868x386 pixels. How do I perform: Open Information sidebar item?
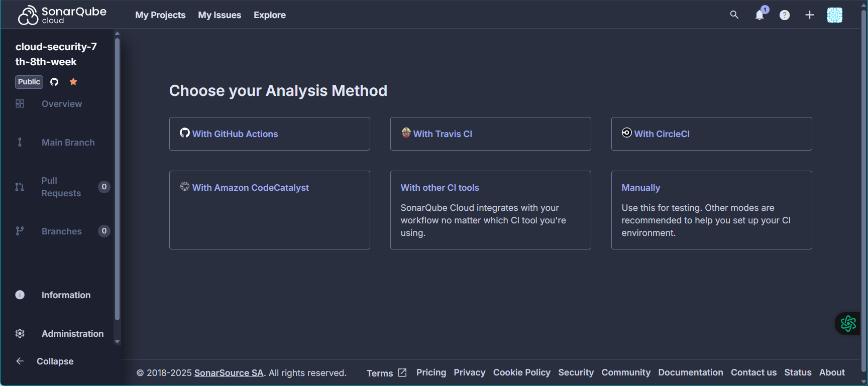(66, 295)
